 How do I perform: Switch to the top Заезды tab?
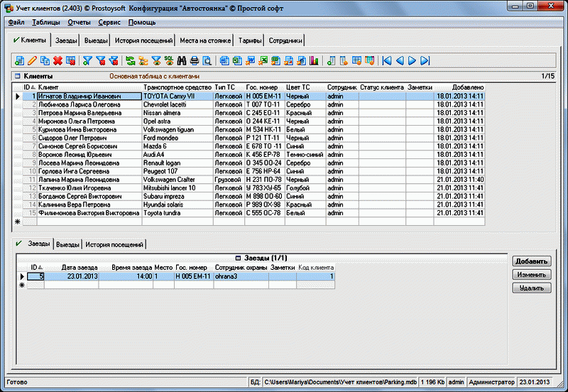click(x=66, y=40)
